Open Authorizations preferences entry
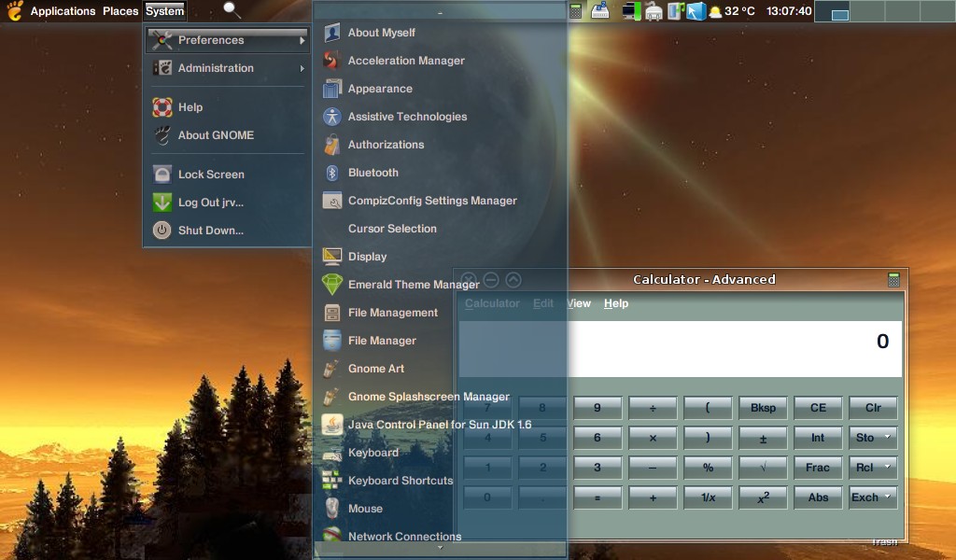The width and height of the screenshot is (956, 560). (439, 145)
